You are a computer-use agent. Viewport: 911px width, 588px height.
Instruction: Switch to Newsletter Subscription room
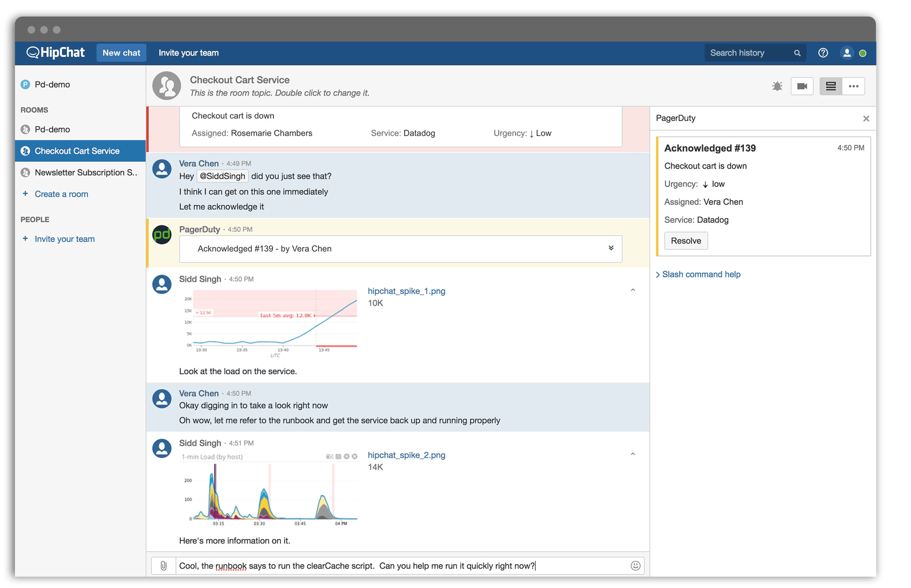(85, 173)
